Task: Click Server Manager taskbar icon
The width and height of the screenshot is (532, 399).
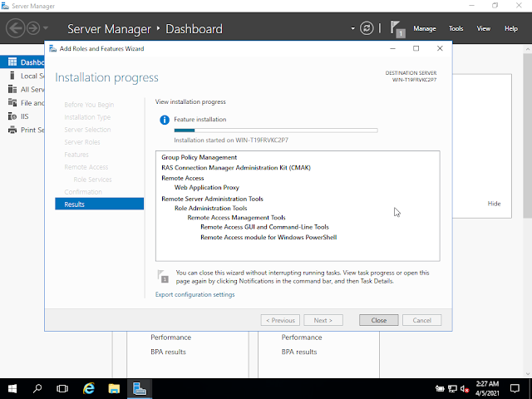Action: coord(140,389)
